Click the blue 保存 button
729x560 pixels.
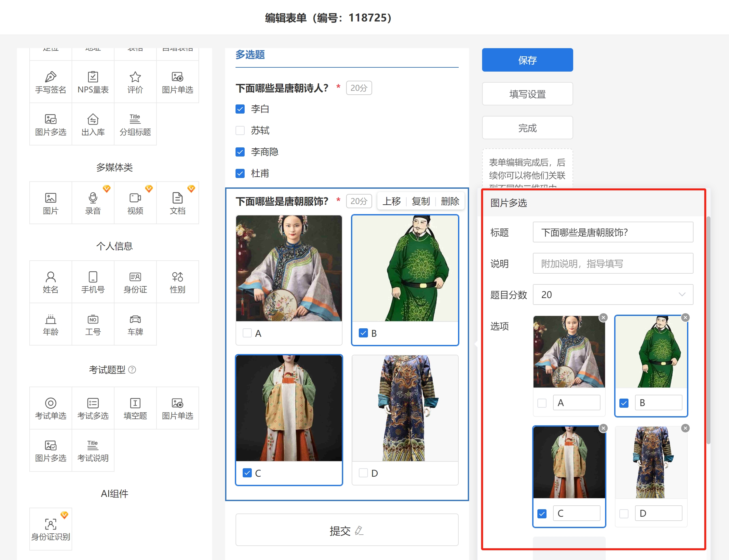tap(527, 60)
